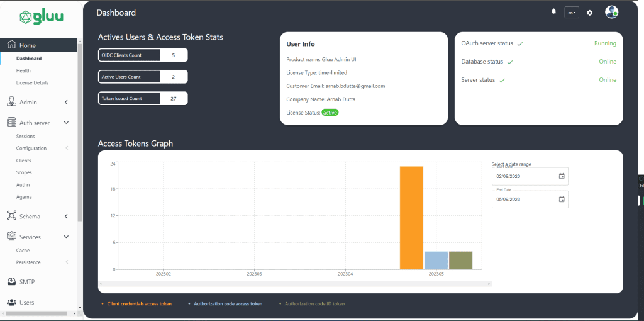Open the Persistence menu item

click(x=28, y=262)
